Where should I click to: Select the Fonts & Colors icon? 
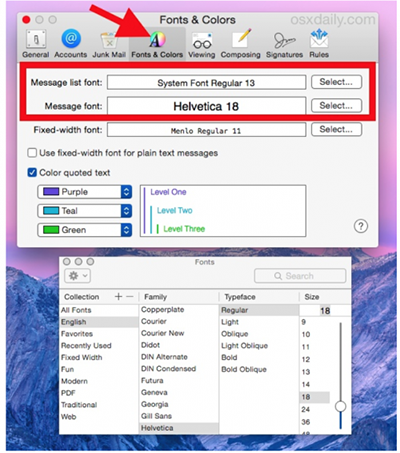[x=157, y=40]
